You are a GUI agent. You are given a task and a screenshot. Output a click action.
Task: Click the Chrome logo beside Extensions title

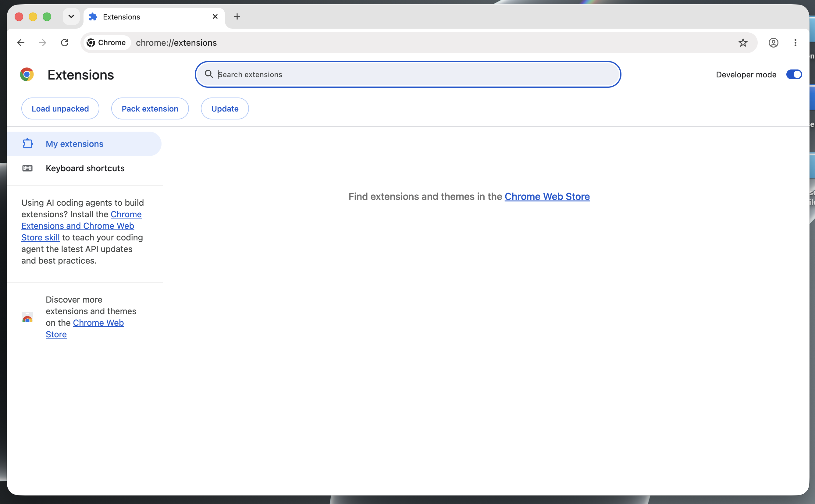point(27,74)
